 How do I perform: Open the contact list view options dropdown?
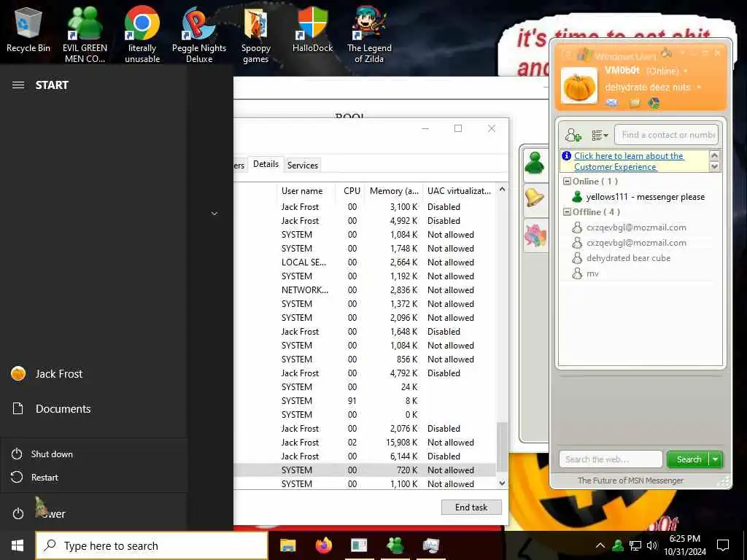click(600, 135)
